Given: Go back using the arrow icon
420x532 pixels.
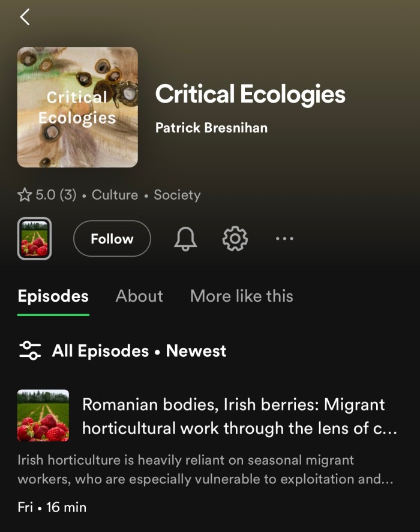Looking at the screenshot, I should click(25, 17).
